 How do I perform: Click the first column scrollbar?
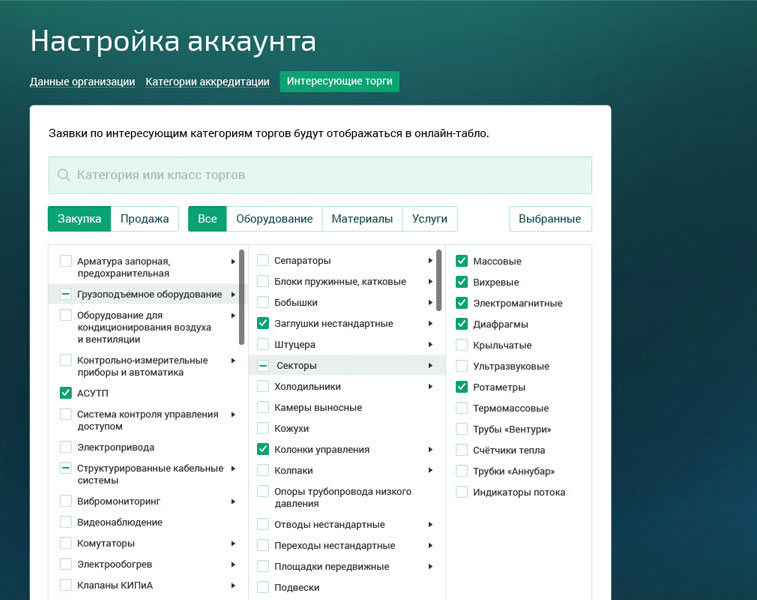point(242,297)
